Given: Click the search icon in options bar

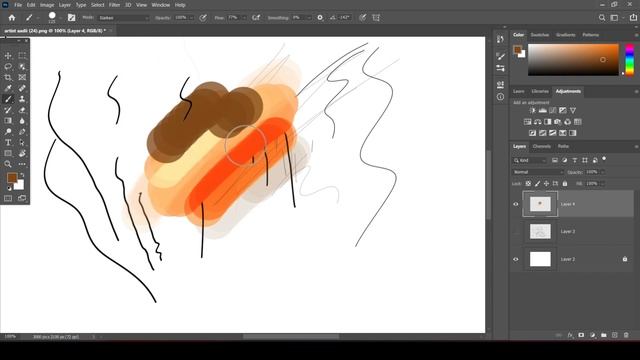Looking at the screenshot, I should coord(602,18).
